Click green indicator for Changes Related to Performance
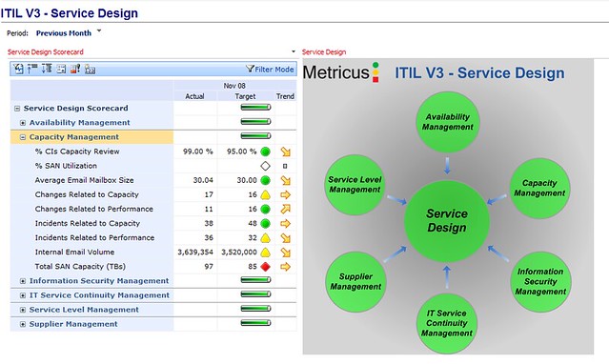 coord(265,209)
